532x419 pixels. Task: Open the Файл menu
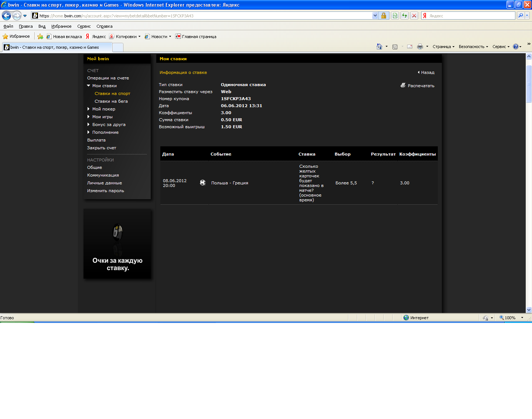click(x=8, y=26)
